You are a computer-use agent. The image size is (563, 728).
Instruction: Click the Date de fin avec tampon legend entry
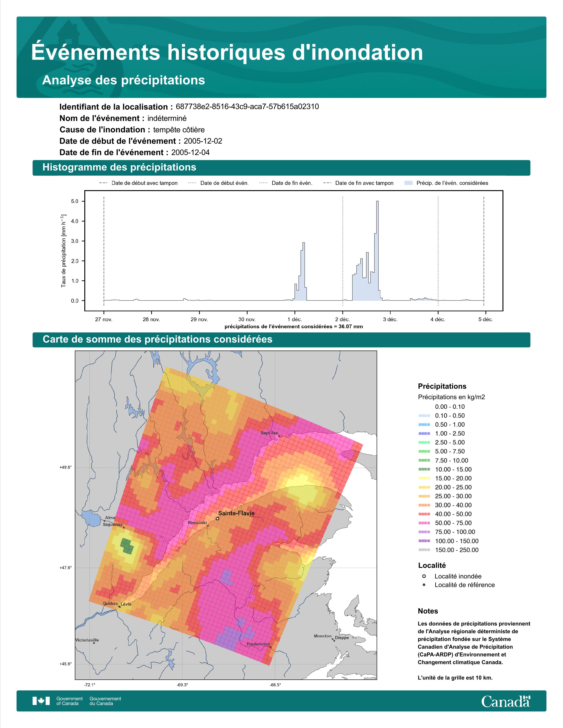(x=358, y=183)
